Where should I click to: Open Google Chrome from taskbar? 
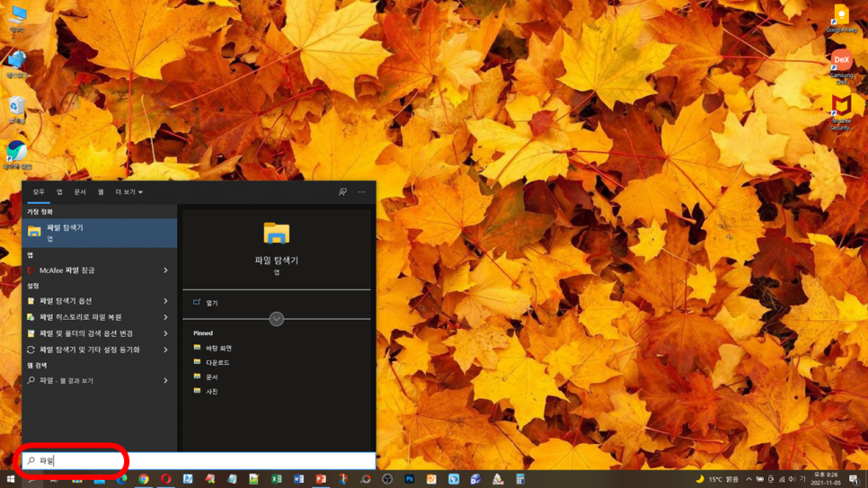pyautogui.click(x=144, y=479)
